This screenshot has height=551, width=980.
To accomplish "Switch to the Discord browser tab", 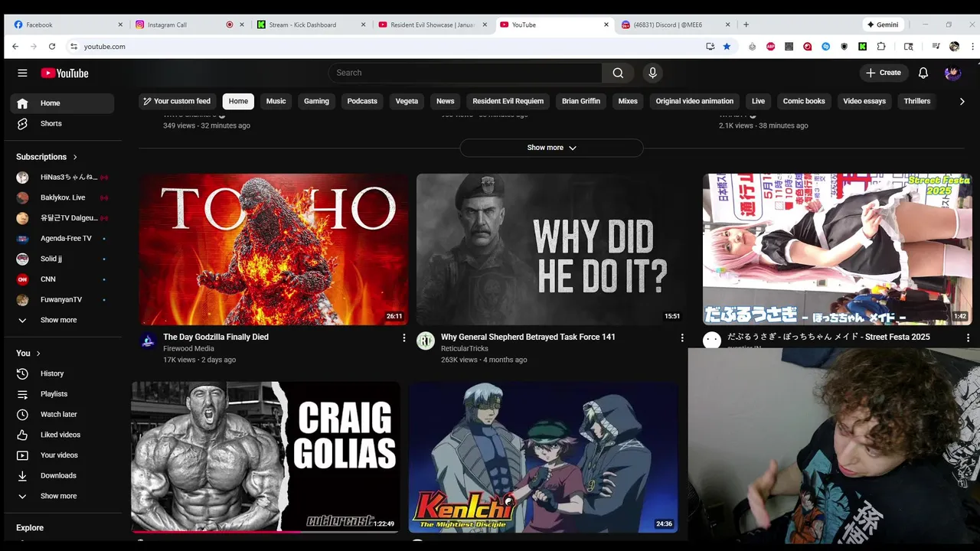I will pyautogui.click(x=674, y=24).
